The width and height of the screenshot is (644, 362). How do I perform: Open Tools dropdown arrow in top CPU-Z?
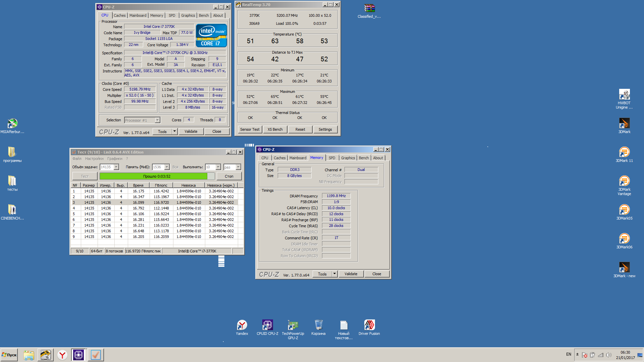(x=174, y=131)
